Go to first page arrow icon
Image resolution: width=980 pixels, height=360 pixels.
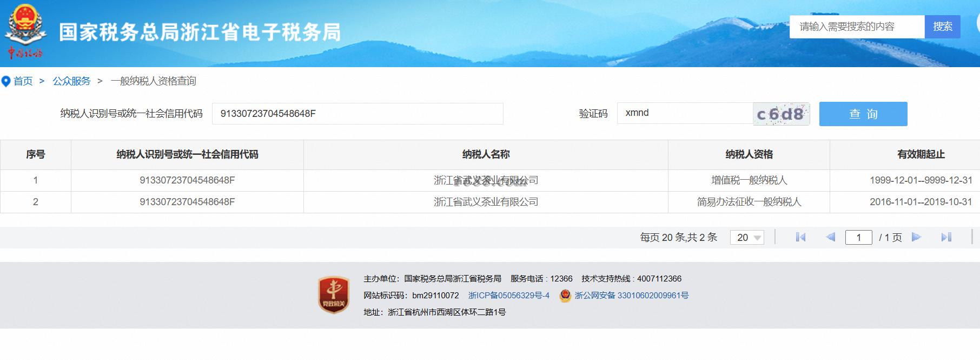800,237
